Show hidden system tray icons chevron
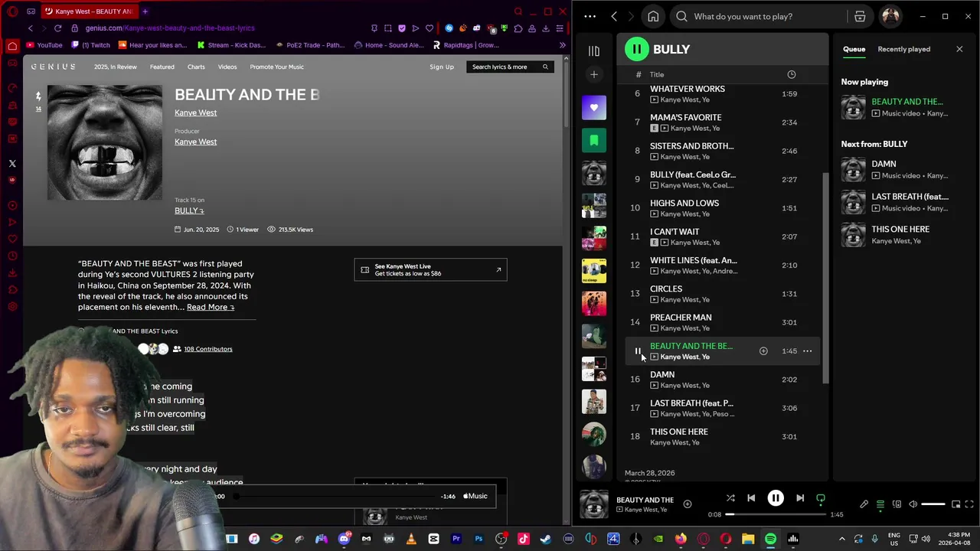The image size is (980, 551). tap(842, 539)
